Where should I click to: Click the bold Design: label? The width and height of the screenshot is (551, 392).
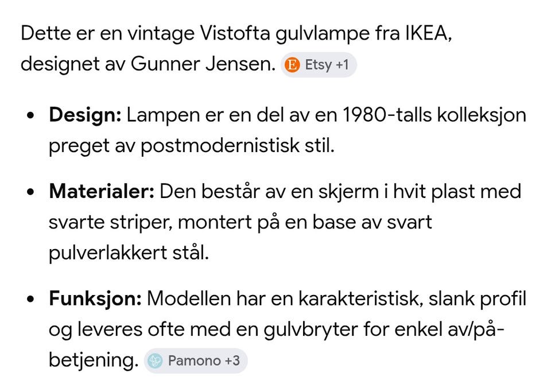[x=85, y=115]
